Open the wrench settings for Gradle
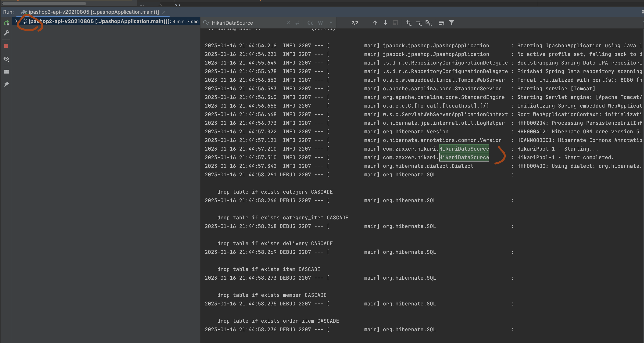The width and height of the screenshot is (644, 343). click(6, 33)
